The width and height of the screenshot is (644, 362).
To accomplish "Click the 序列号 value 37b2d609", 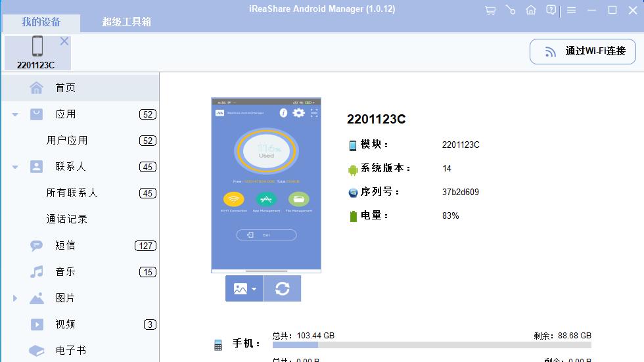I will coord(461,192).
